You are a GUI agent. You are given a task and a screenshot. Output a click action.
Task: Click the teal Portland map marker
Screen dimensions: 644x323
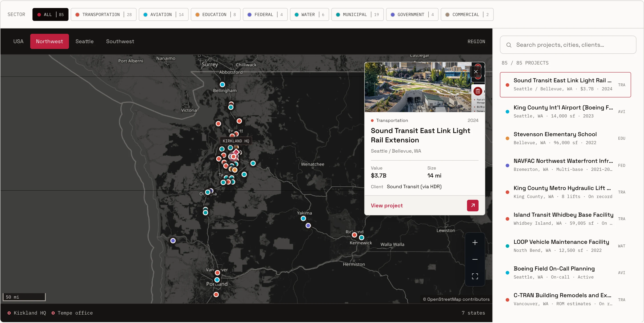coord(217,279)
